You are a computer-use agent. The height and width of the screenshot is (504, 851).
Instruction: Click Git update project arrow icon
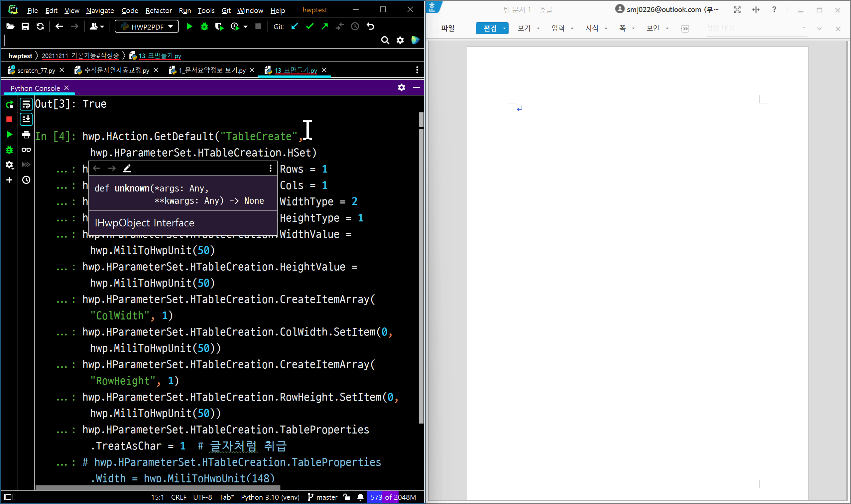tap(295, 27)
